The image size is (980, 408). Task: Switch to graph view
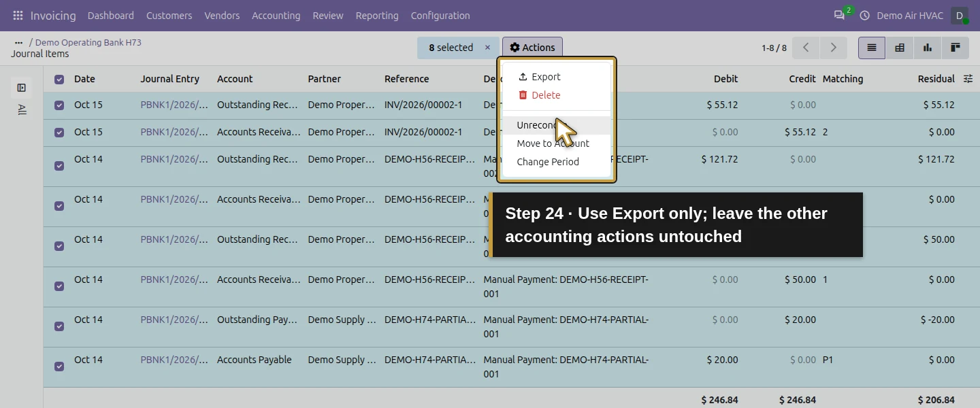[x=928, y=48]
